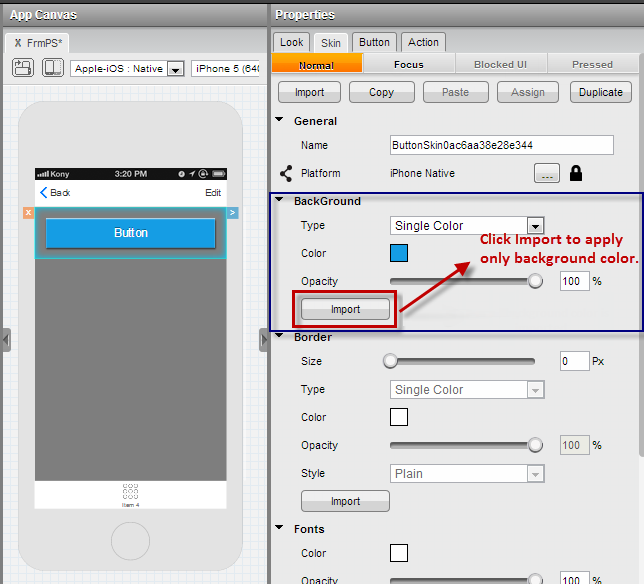Click the blue arrow handle on the button widget

coord(232,213)
